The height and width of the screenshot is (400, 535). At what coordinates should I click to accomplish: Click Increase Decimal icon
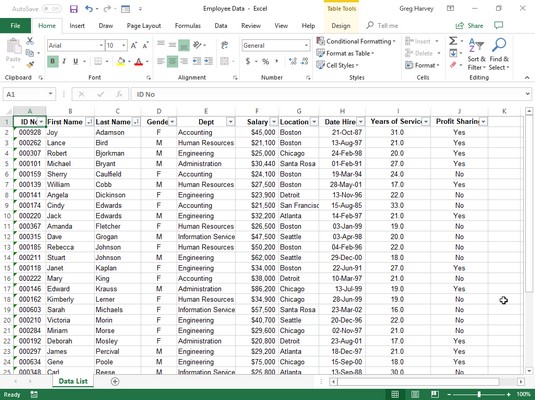293,61
